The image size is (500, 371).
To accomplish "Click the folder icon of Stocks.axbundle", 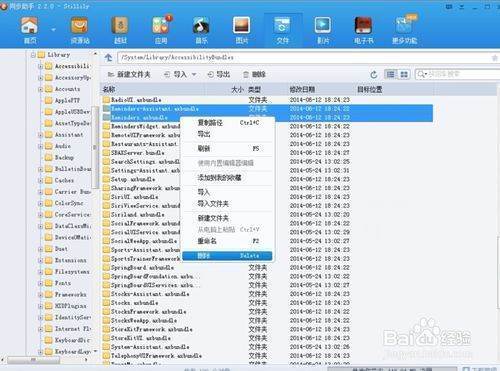I will (106, 303).
